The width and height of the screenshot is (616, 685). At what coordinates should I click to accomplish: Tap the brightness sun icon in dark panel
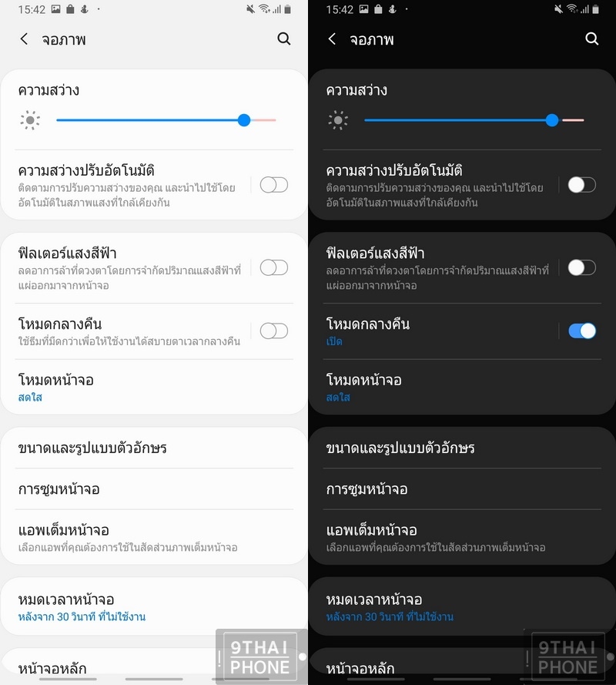(x=338, y=120)
